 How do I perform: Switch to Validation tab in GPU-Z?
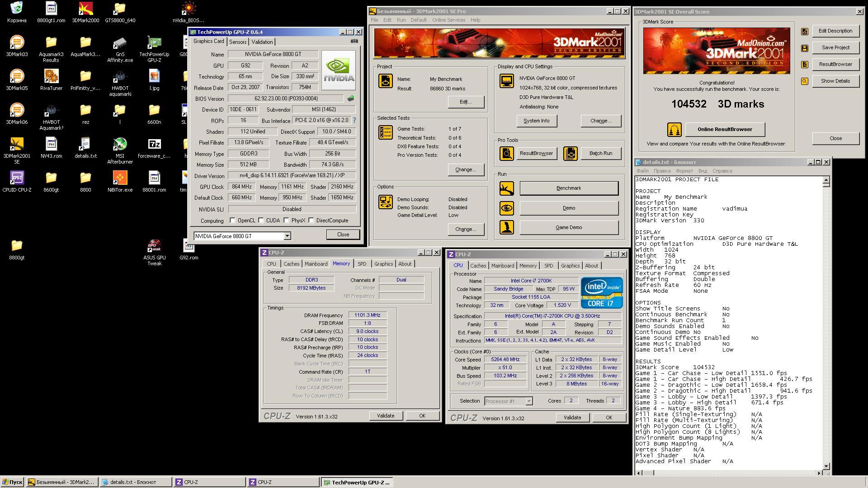tap(262, 42)
